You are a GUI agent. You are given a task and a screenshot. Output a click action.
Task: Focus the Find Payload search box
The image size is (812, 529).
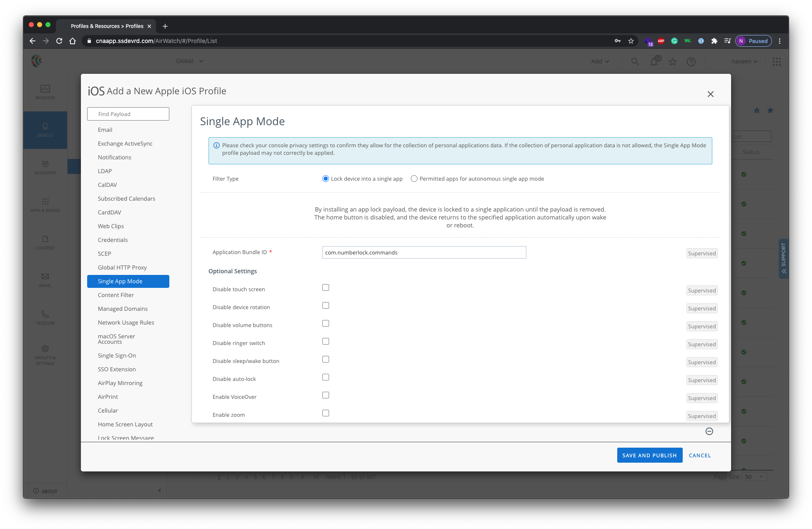click(128, 114)
